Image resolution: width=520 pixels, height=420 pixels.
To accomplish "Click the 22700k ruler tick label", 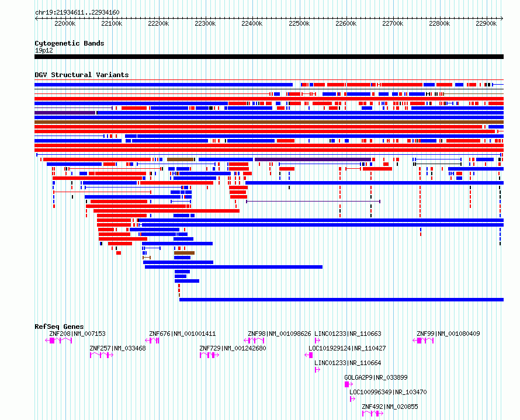I will [393, 23].
